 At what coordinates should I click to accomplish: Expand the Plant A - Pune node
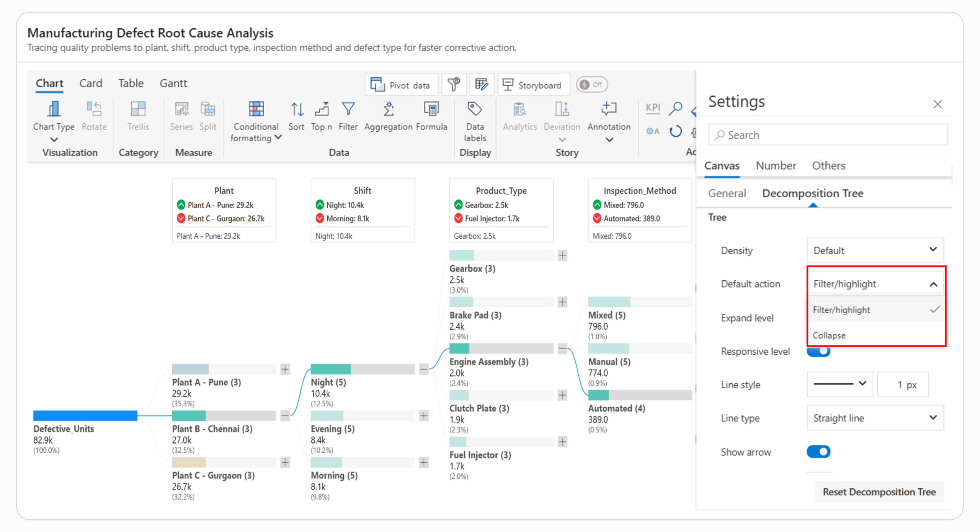click(285, 369)
